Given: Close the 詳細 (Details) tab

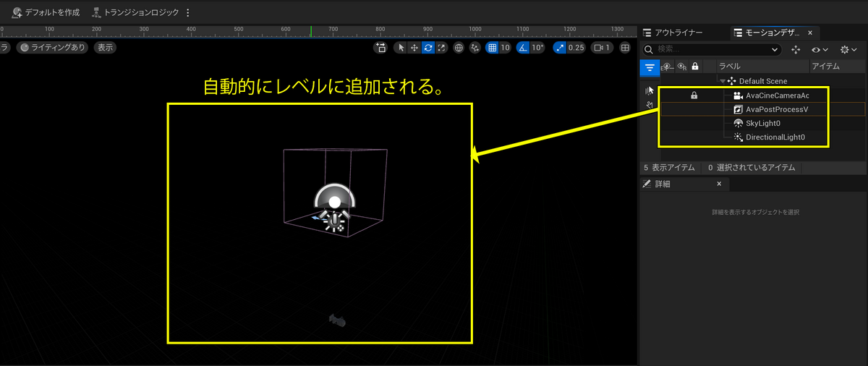Looking at the screenshot, I should coord(719,184).
